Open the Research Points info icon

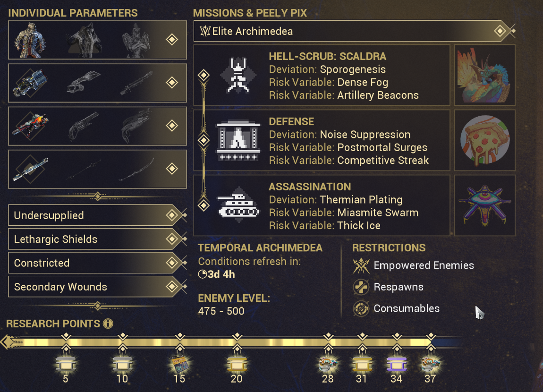point(108,324)
